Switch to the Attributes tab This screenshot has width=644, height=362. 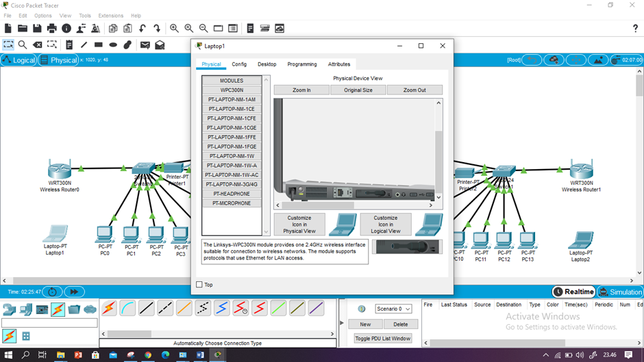pos(339,64)
